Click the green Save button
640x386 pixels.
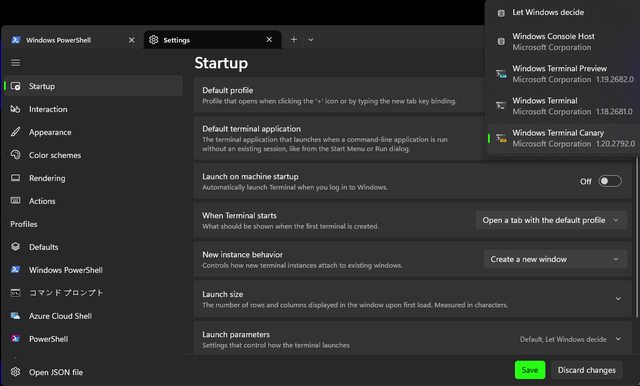click(x=530, y=370)
